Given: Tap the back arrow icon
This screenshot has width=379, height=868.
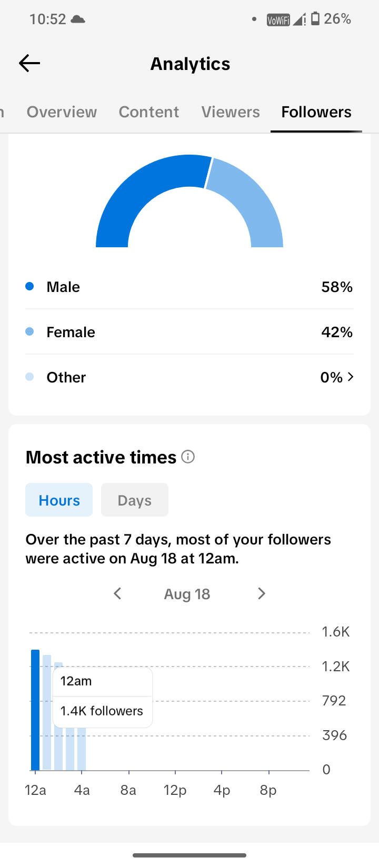Looking at the screenshot, I should click(x=29, y=64).
